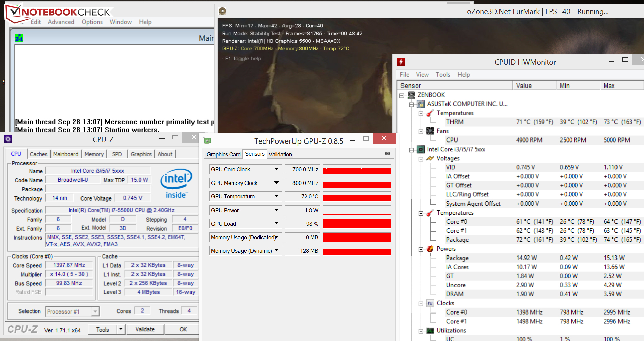Maximize the CPU-Z window
Image resolution: width=644 pixels, height=341 pixels.
[x=175, y=137]
